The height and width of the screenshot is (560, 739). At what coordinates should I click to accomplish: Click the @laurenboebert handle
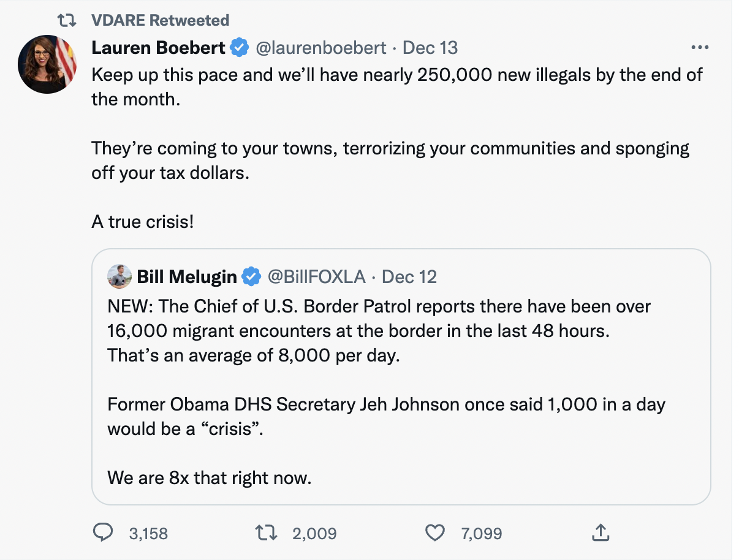[320, 48]
